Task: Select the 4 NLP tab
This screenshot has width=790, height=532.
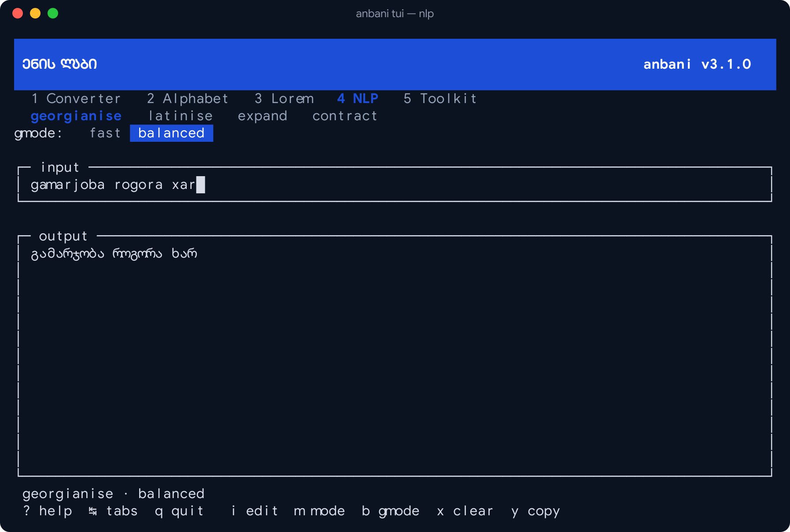Action: tap(358, 99)
